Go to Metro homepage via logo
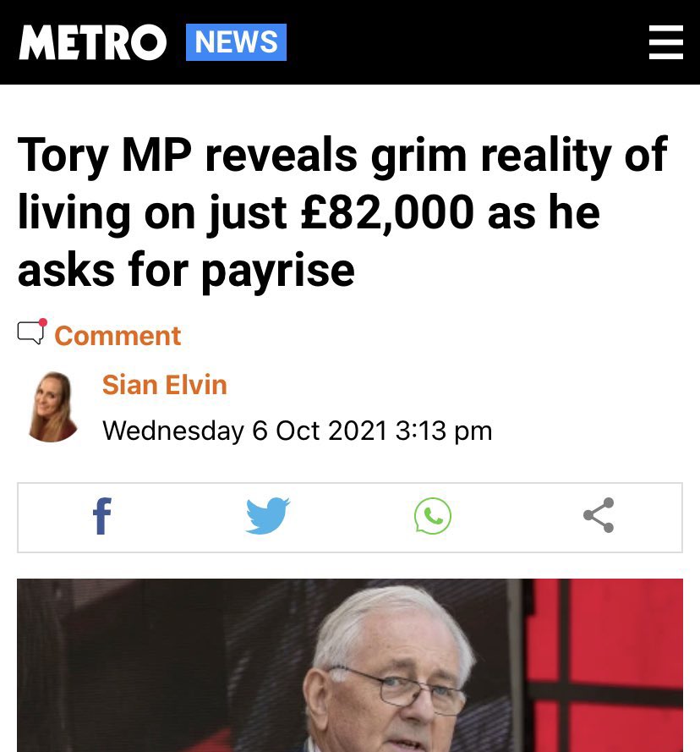 (x=92, y=42)
